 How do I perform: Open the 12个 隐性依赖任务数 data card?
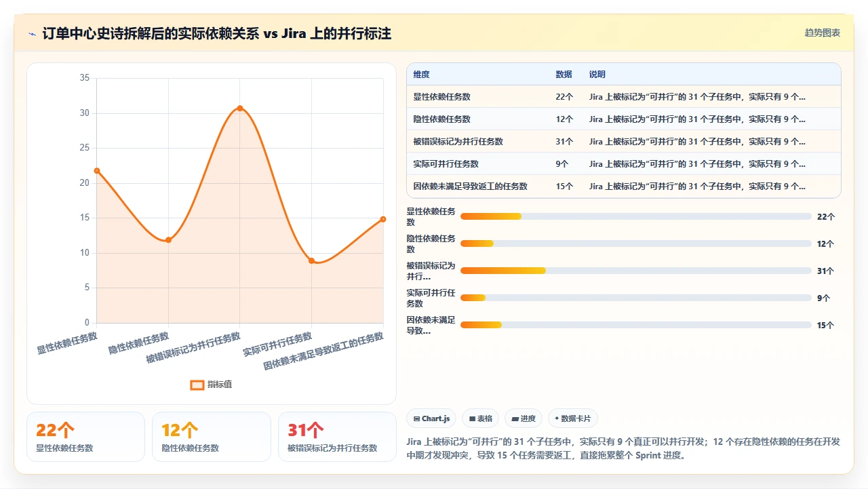coord(212,437)
